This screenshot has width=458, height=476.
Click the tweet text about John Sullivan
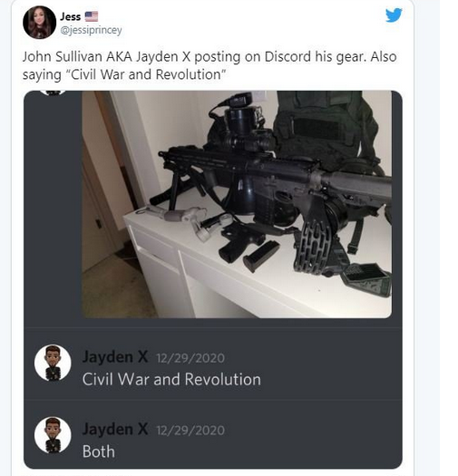point(210,65)
